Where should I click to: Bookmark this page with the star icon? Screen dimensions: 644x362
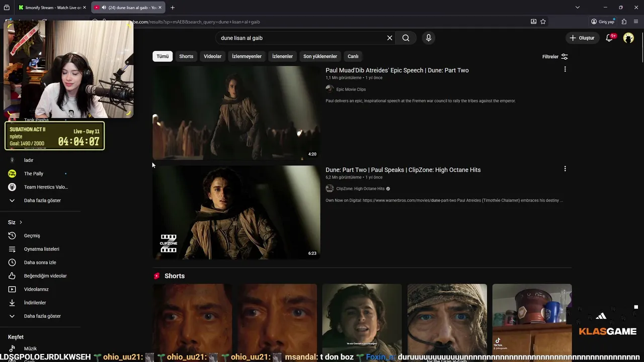pos(543,22)
